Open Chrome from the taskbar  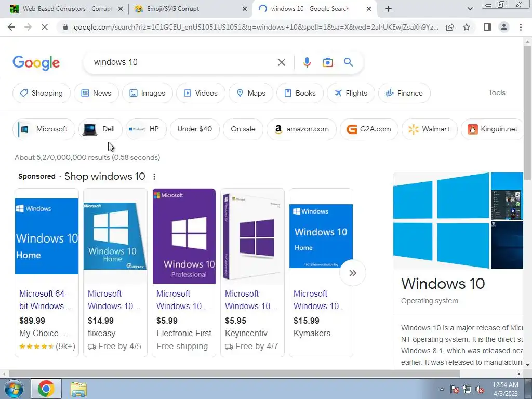coord(46,389)
